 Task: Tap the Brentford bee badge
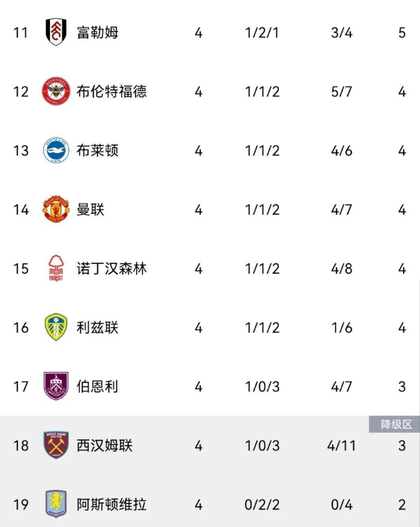56,91
